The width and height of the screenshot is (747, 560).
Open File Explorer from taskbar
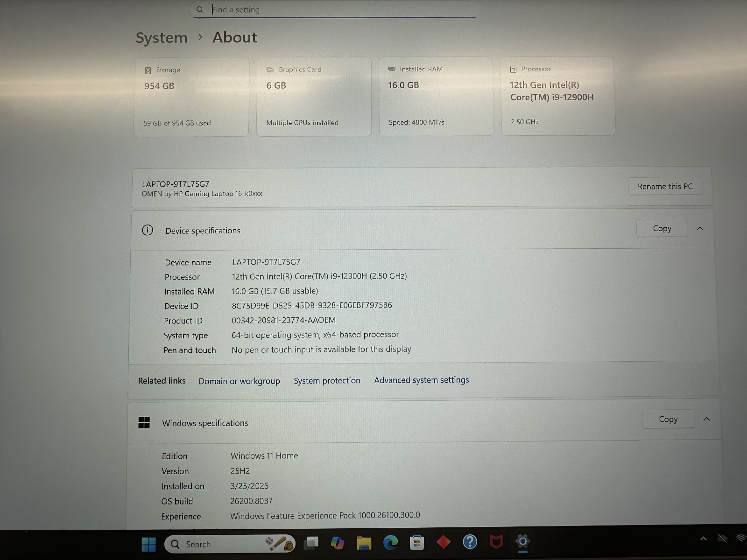[364, 543]
